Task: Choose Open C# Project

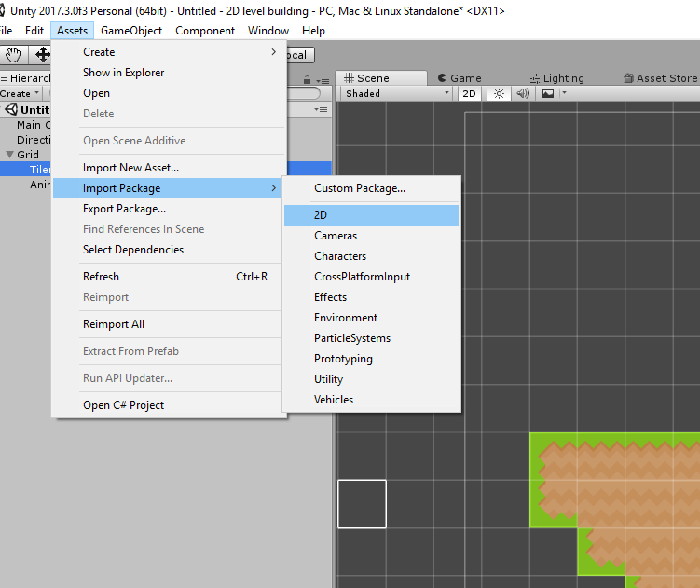Action: [169, 405]
